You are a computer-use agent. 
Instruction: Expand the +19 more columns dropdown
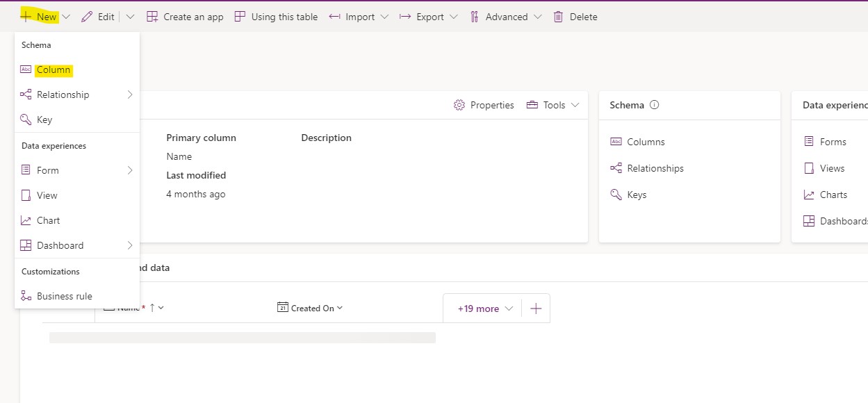(486, 309)
